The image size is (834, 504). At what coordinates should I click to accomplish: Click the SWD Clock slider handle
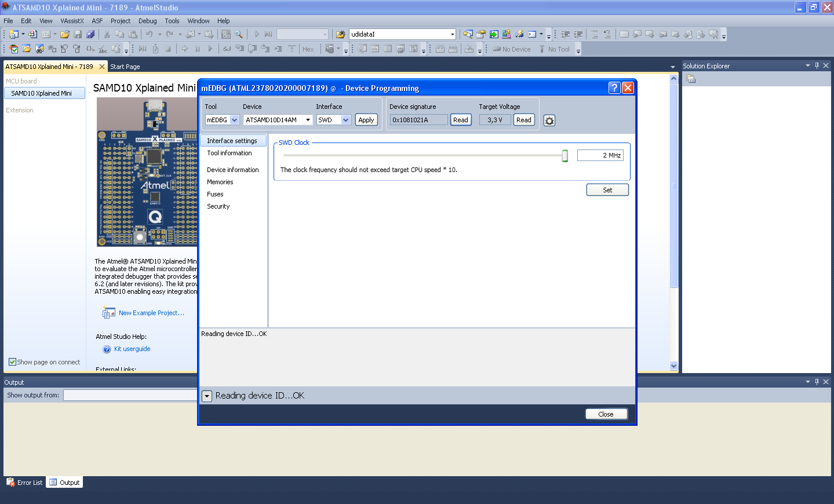point(565,155)
